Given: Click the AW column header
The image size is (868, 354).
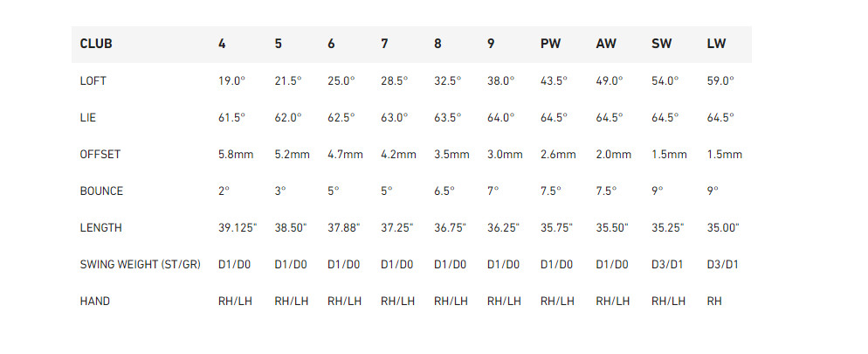Looking at the screenshot, I should [x=606, y=44].
